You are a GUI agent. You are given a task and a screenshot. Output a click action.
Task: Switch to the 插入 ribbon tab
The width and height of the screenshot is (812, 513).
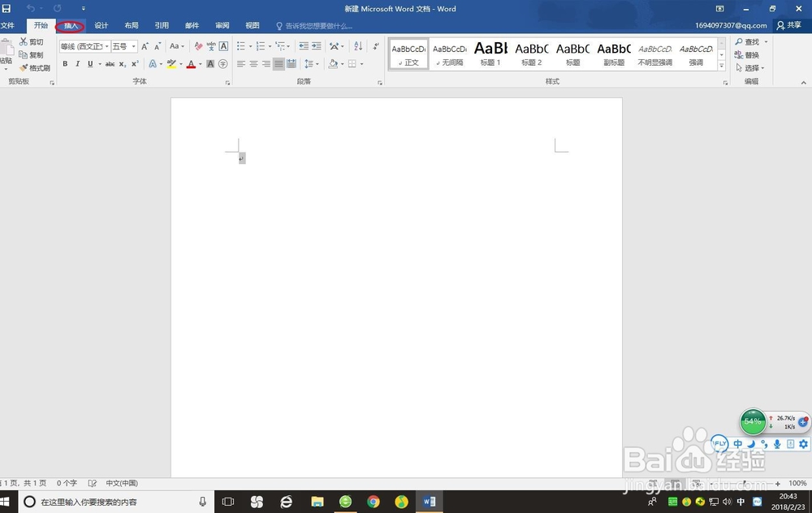(x=70, y=25)
